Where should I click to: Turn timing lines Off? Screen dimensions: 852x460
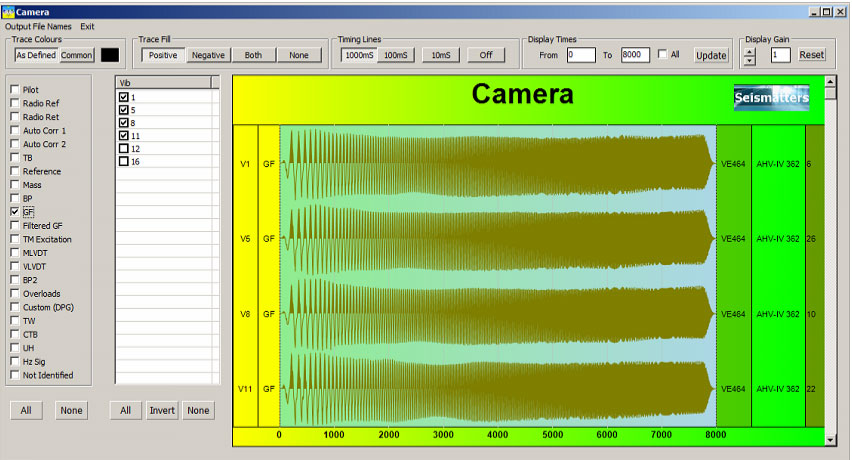[x=486, y=55]
